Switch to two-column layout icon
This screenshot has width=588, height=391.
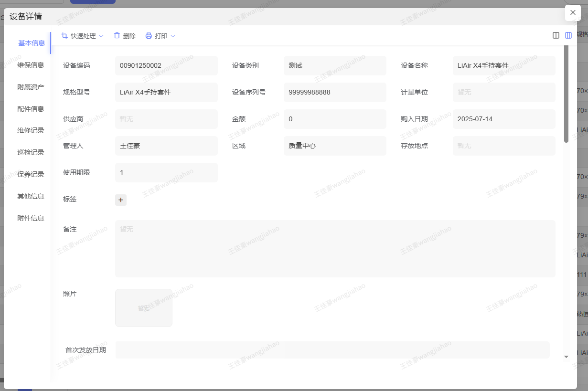point(556,35)
